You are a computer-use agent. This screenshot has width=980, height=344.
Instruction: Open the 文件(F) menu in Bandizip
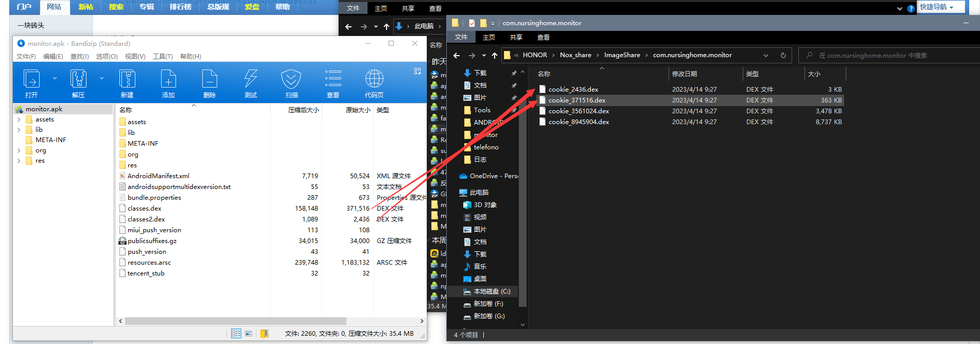(26, 57)
